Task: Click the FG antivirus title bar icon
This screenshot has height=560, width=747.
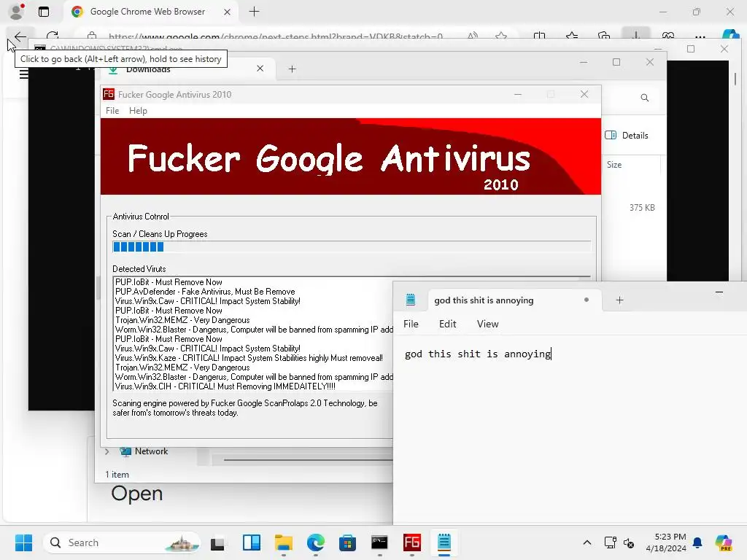Action: click(109, 94)
